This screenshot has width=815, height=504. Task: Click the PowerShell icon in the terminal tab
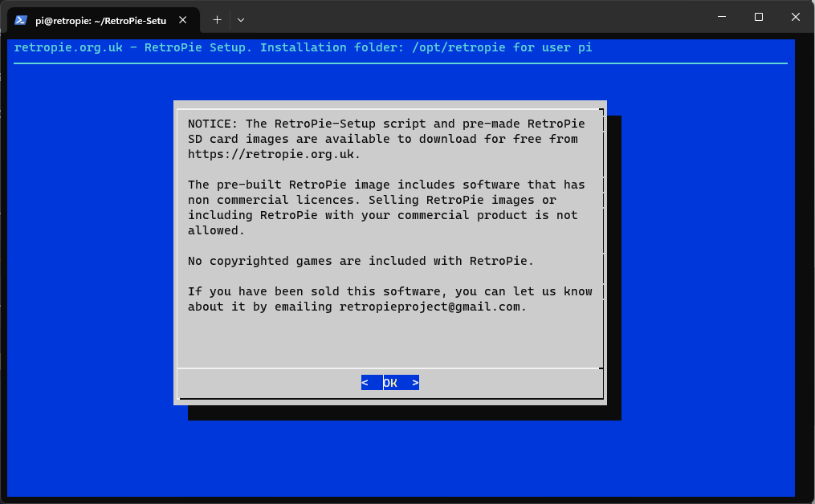[22, 20]
